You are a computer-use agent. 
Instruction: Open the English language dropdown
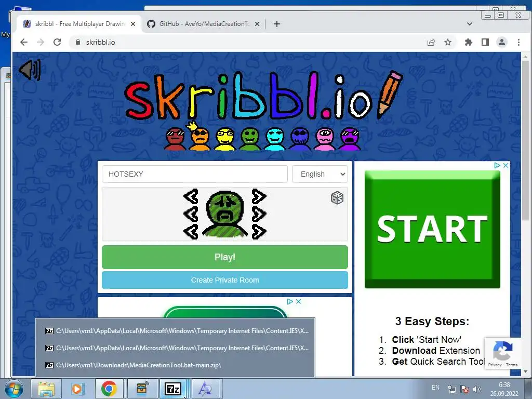click(320, 174)
